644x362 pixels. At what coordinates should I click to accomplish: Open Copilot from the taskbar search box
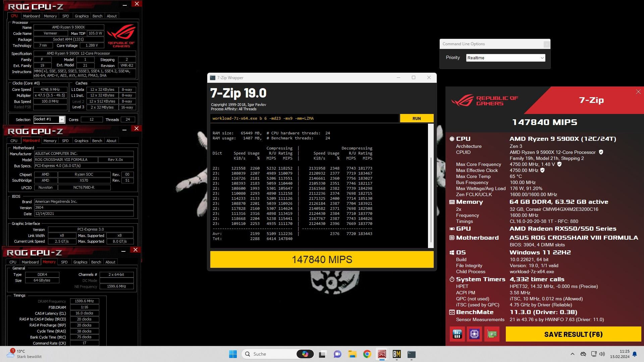[305, 354]
